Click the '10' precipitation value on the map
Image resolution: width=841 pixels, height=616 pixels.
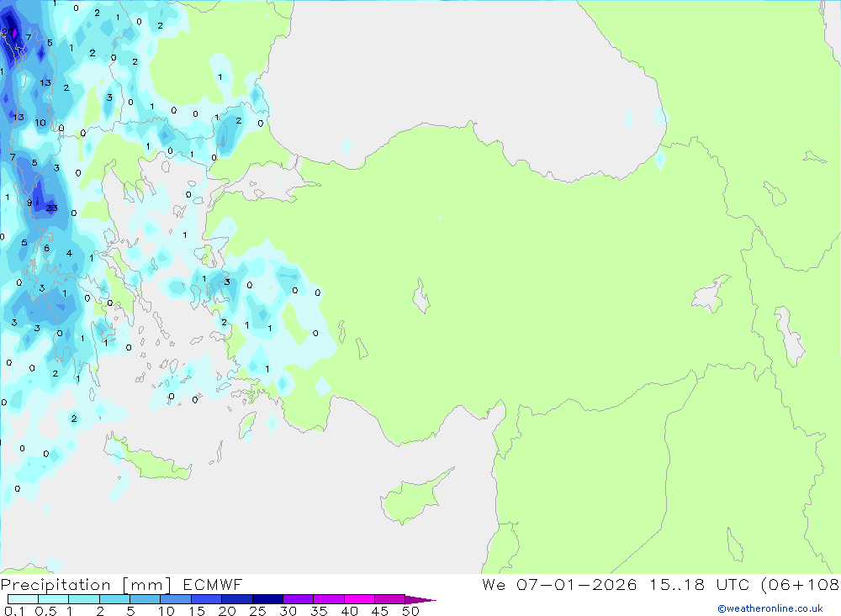point(40,123)
